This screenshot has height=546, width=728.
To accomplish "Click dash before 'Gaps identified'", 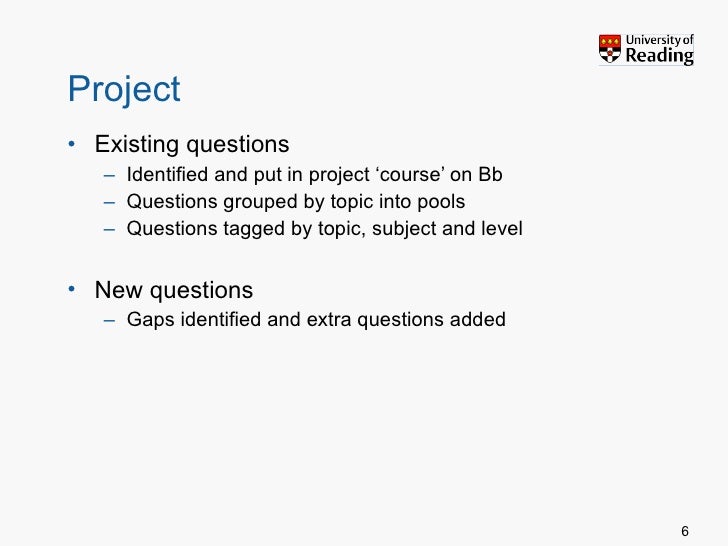I will [110, 321].
